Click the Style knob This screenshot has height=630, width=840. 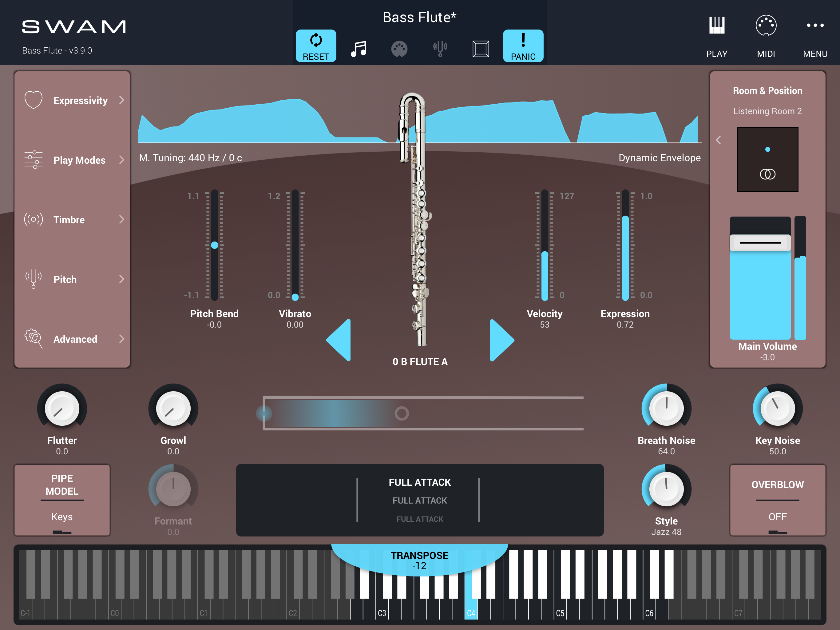click(666, 489)
